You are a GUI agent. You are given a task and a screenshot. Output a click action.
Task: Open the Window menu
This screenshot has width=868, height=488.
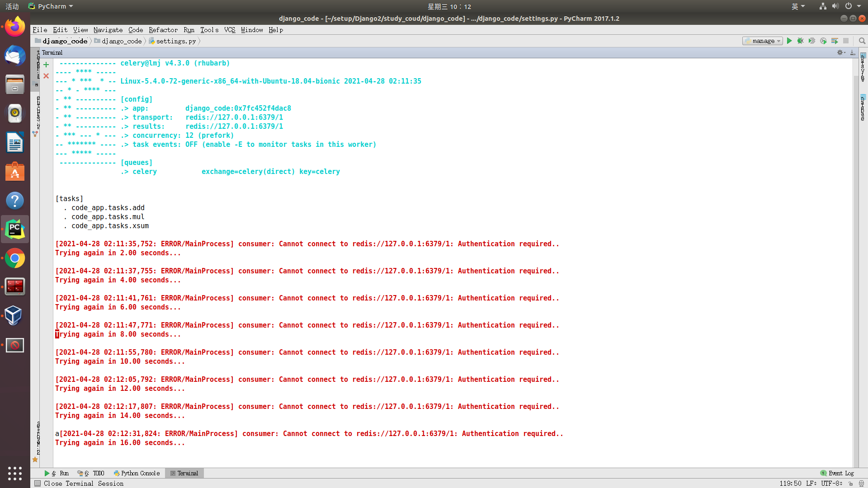click(x=252, y=30)
